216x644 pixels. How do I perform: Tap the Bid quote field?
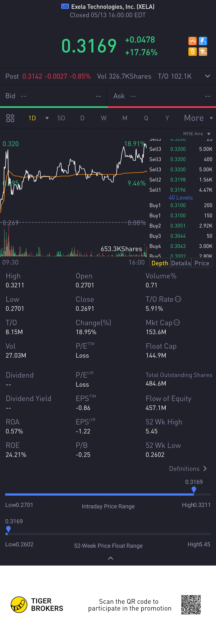tap(53, 96)
